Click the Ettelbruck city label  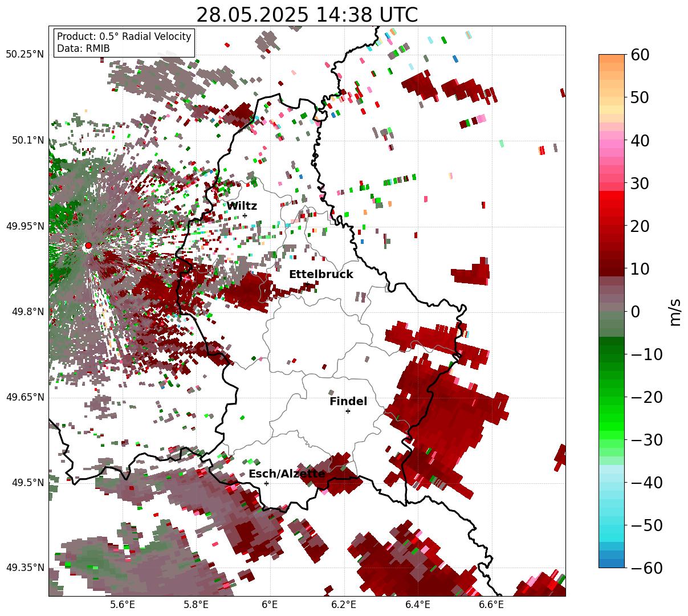tap(321, 274)
